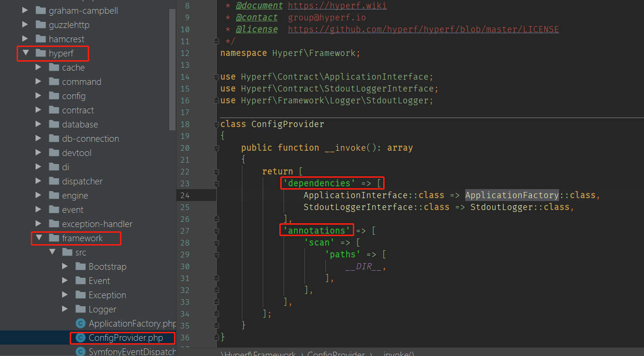This screenshot has height=356, width=644.
Task: Expand the database folder arrow
Action: (x=38, y=124)
